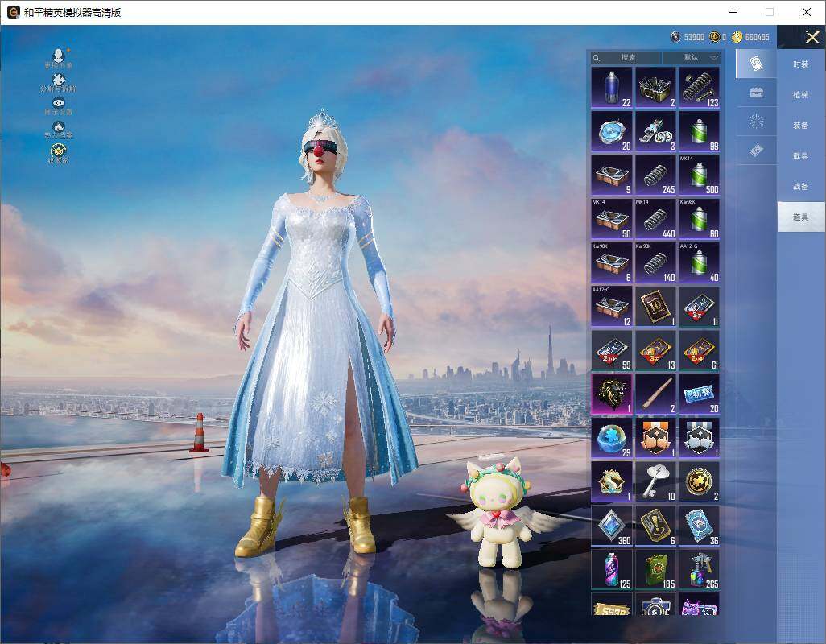Select the blue 初赛 ticket item 20
The width and height of the screenshot is (826, 644).
pos(699,394)
